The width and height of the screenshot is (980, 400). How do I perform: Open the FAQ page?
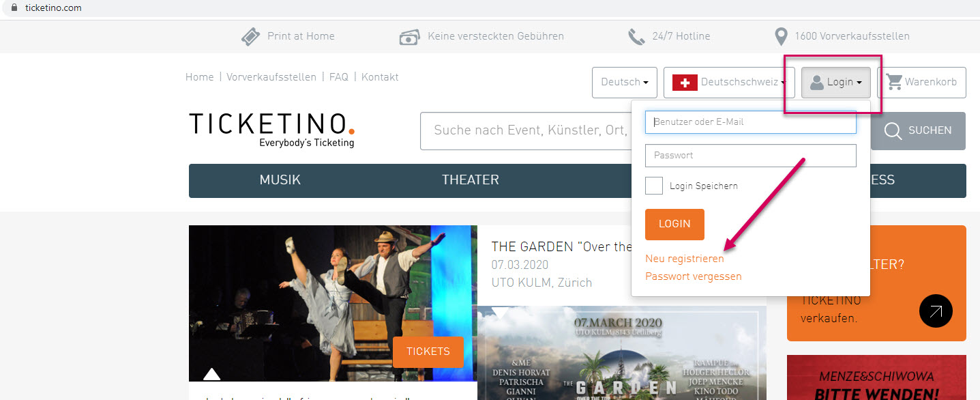pyautogui.click(x=339, y=77)
